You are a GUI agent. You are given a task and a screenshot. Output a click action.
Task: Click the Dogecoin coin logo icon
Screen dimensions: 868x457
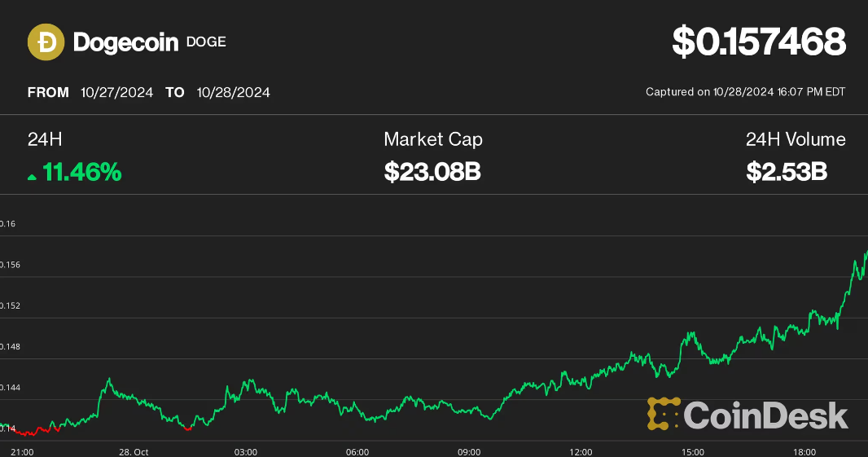(x=46, y=42)
